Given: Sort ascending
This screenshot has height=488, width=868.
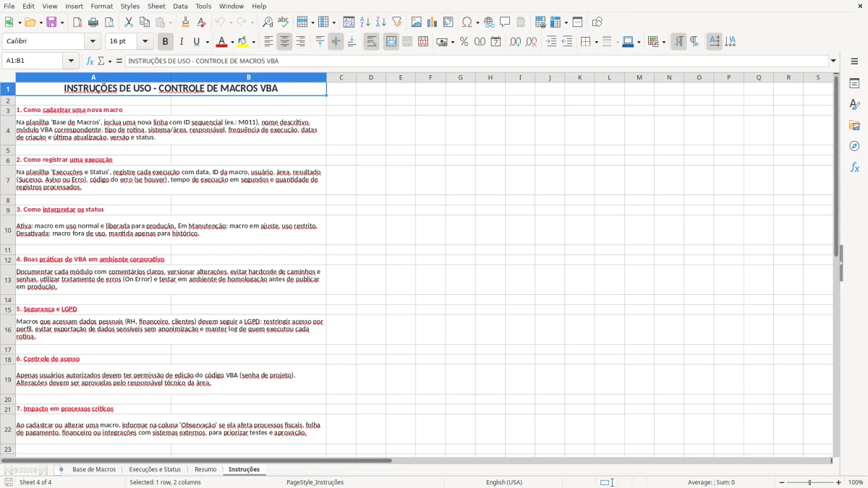Looking at the screenshot, I should tap(365, 22).
